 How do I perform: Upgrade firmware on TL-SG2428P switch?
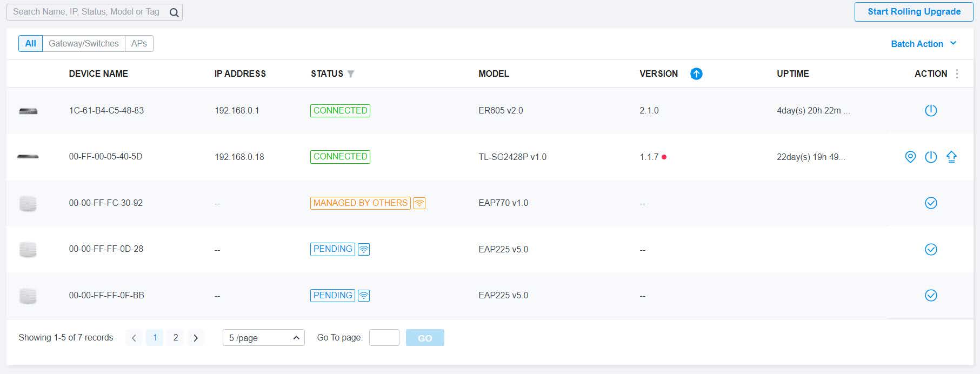(951, 157)
